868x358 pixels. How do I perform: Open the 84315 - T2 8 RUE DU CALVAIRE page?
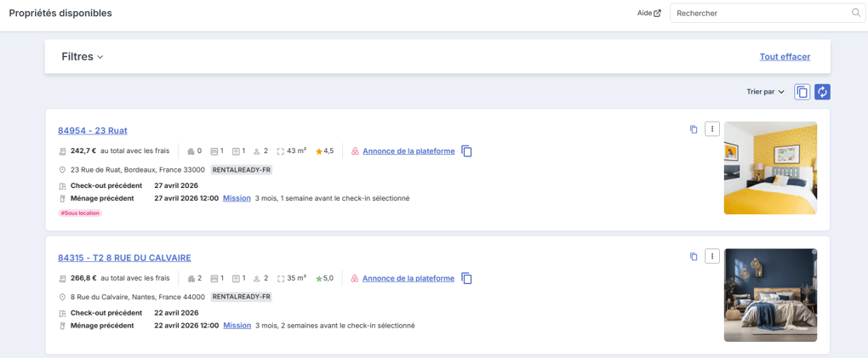(x=124, y=258)
